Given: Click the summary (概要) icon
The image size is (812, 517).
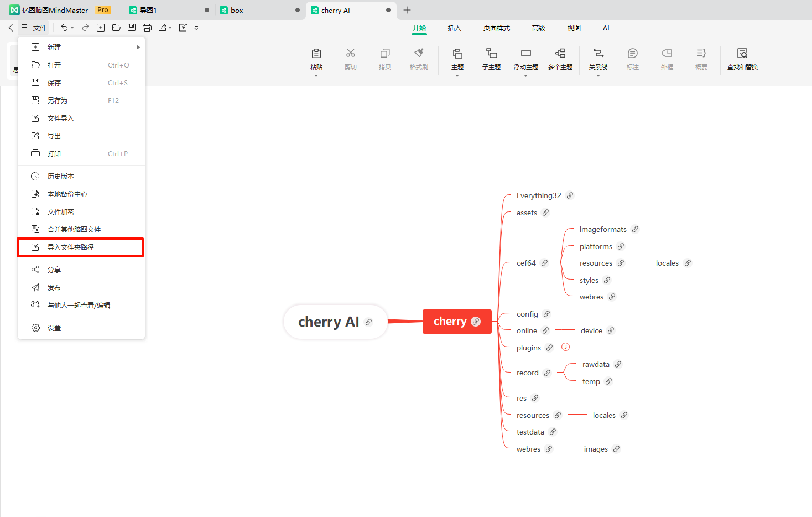Looking at the screenshot, I should coord(701,53).
